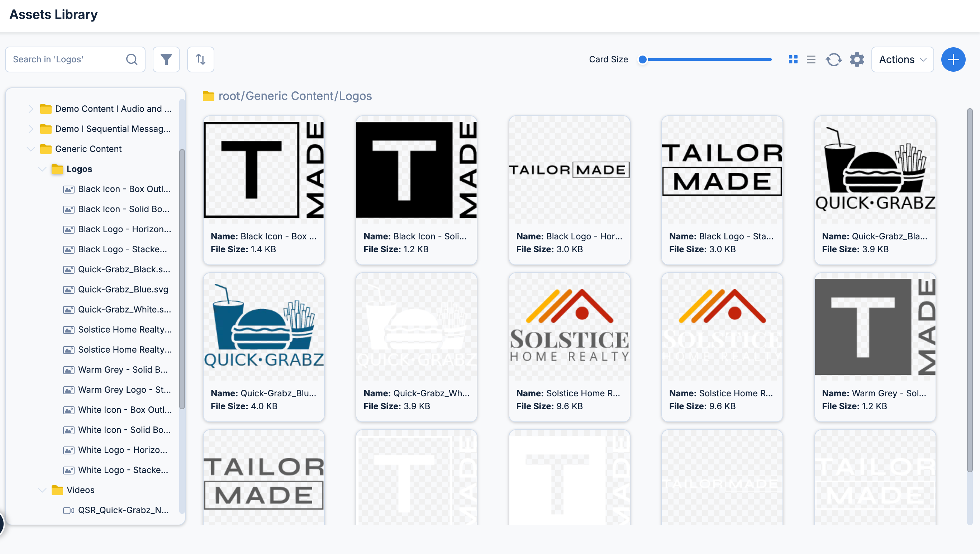Click the breadcrumb folder icon
Image resolution: width=980 pixels, height=554 pixels.
(208, 96)
